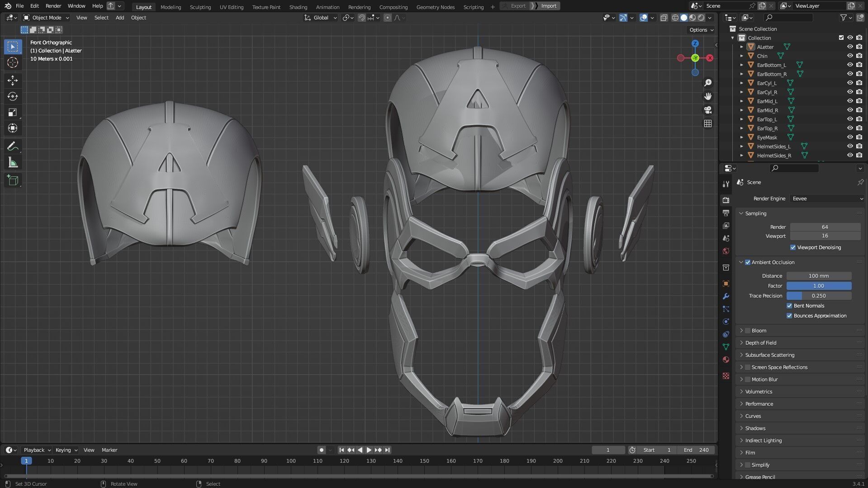Hide EyeMask object in viewport
Viewport: 868px width, 488px height.
[850, 137]
